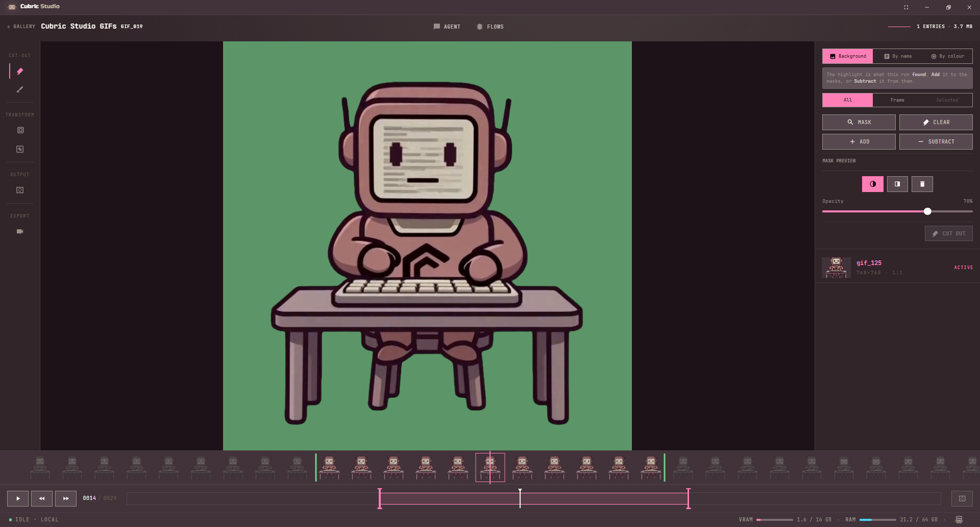Screen dimensions: 980x527
Task: Select the first dimmed frame thumbnail in filmstrip
Action: point(40,467)
